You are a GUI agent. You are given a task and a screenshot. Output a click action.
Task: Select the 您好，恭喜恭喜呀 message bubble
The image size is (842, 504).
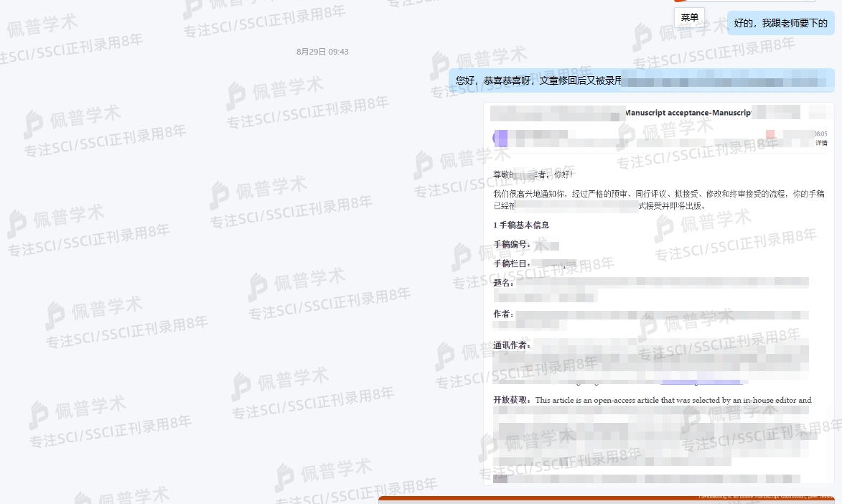(642, 80)
